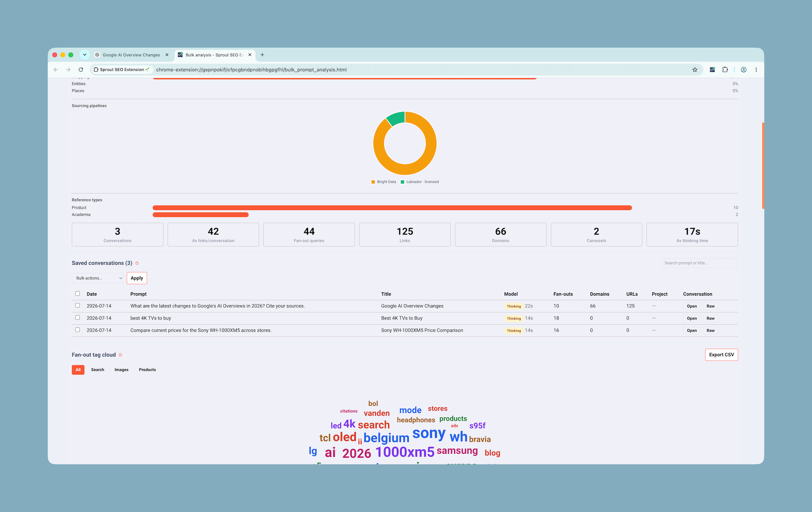
Task: View Raw for Best 4K TVs
Action: [x=710, y=319]
